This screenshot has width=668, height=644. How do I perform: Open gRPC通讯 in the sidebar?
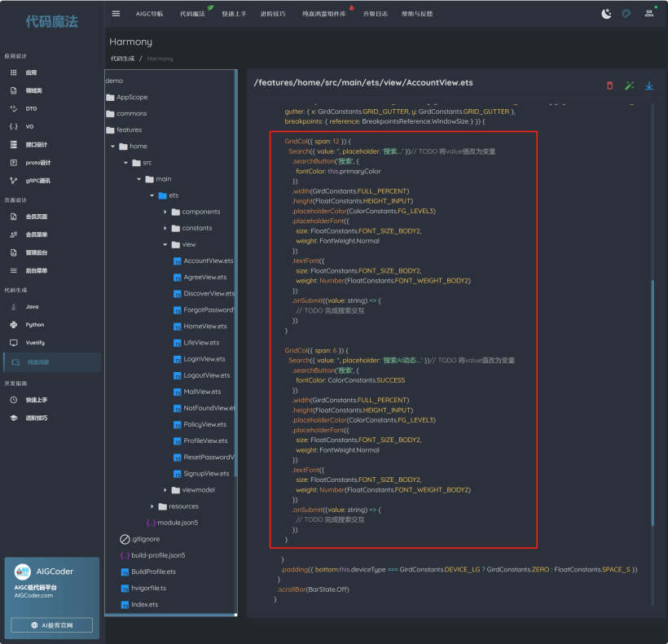point(37,181)
